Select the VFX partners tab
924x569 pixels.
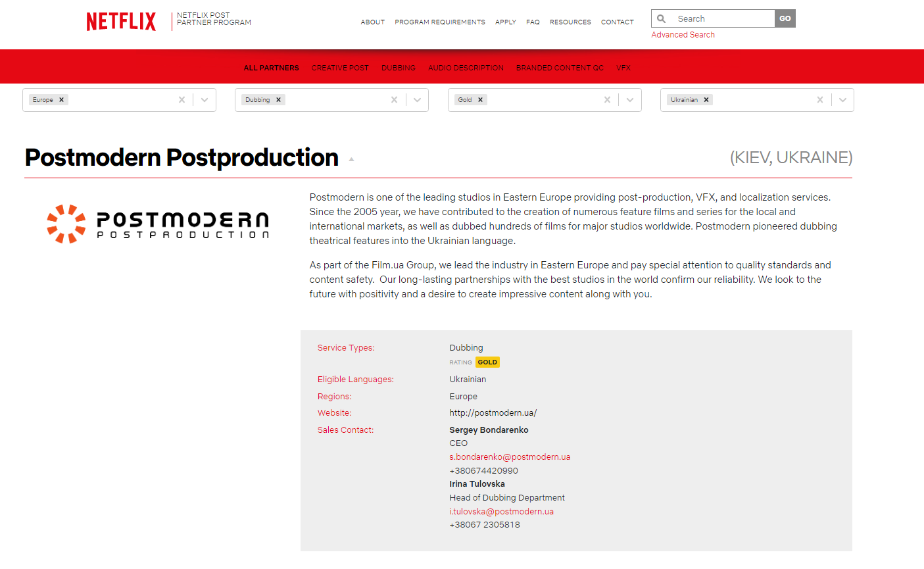(x=623, y=68)
